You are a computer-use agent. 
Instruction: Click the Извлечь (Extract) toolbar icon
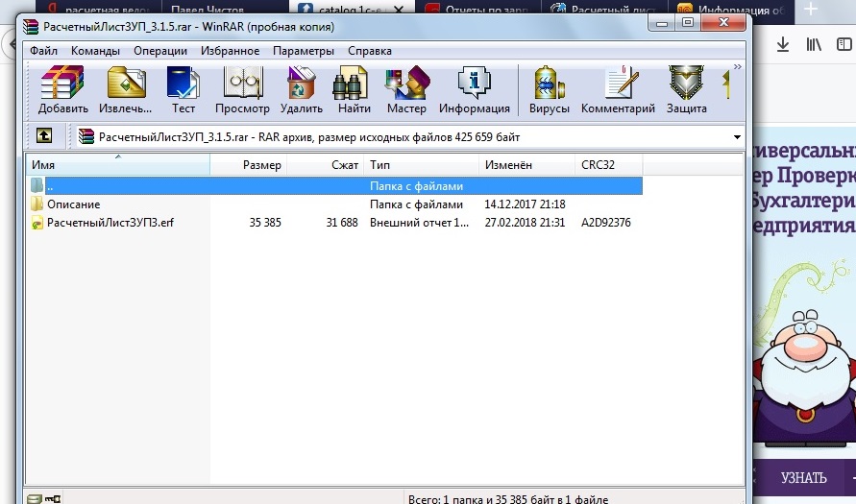[126, 89]
